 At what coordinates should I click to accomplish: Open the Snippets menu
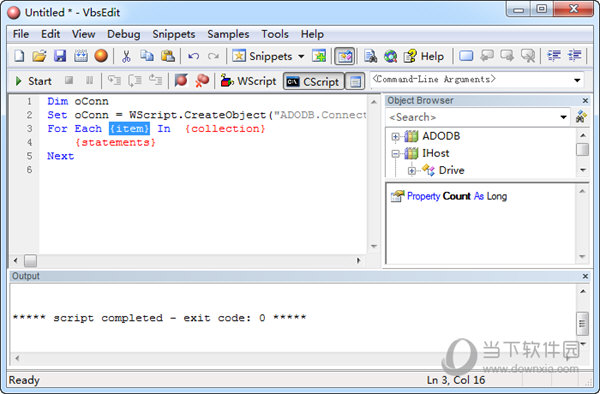coord(174,34)
